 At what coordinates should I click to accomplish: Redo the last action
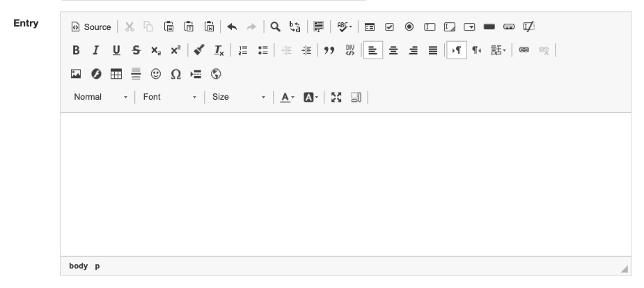click(251, 26)
